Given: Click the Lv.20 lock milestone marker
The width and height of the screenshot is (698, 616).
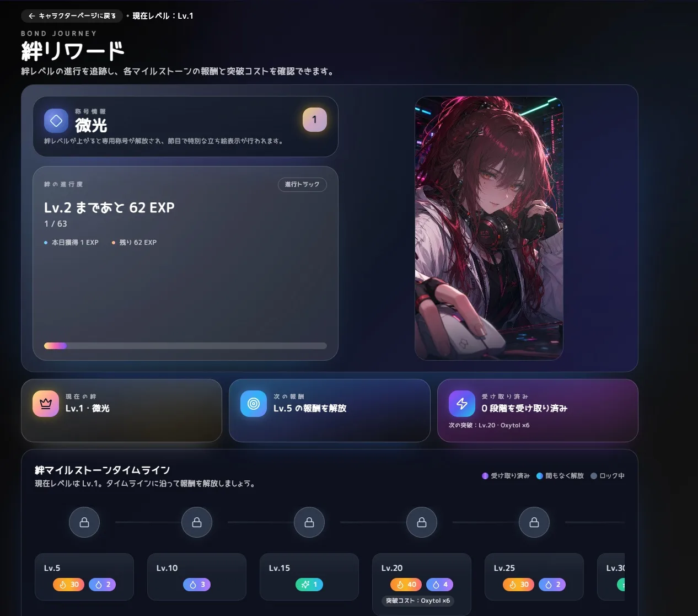Looking at the screenshot, I should [x=422, y=522].
